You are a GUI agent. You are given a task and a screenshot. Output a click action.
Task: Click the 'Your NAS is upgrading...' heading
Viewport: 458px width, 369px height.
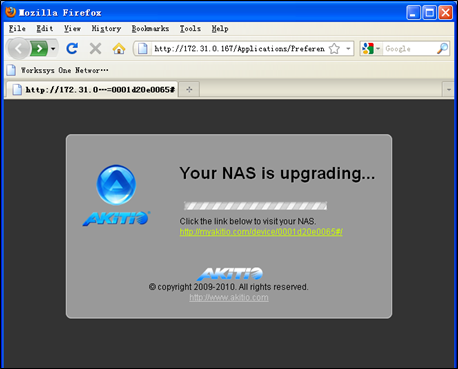pos(277,173)
